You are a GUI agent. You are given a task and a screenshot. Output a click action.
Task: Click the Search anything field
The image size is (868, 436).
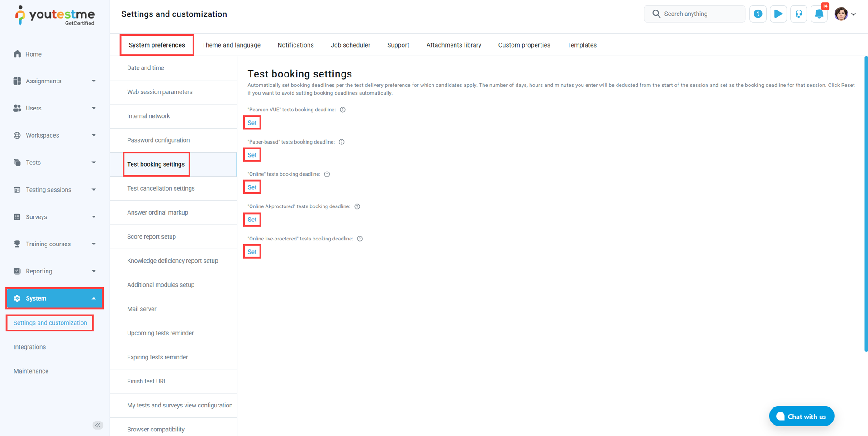click(x=694, y=14)
